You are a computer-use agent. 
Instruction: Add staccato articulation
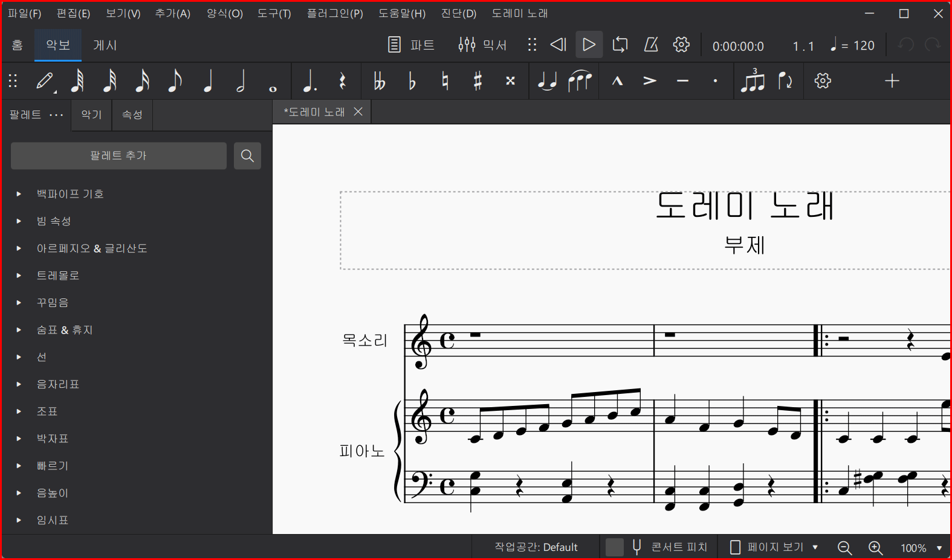716,81
